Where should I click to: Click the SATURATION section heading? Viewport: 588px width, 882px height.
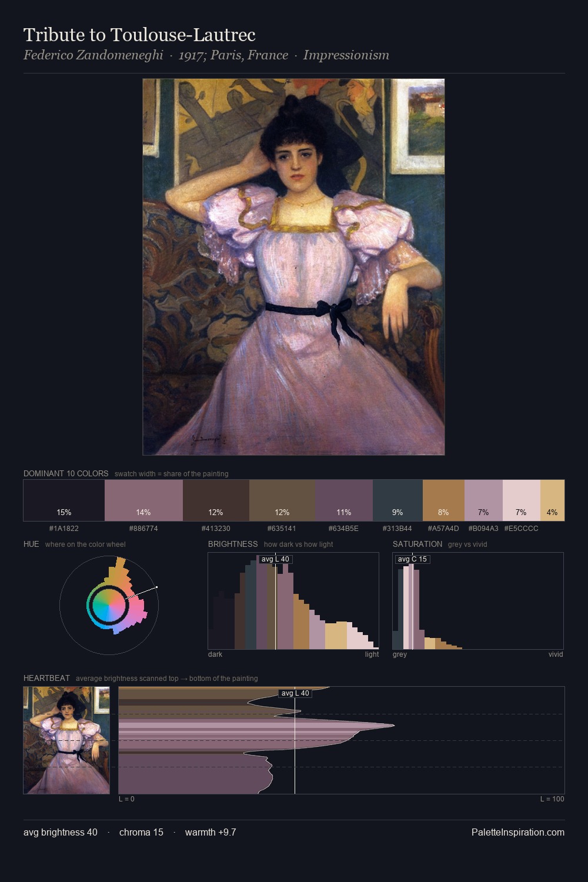click(x=417, y=544)
